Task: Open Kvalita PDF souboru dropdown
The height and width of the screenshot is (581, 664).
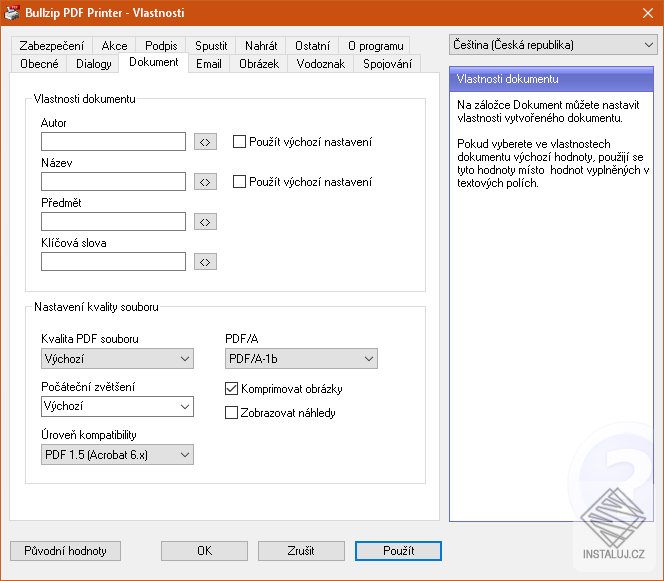Action: pyautogui.click(x=117, y=359)
